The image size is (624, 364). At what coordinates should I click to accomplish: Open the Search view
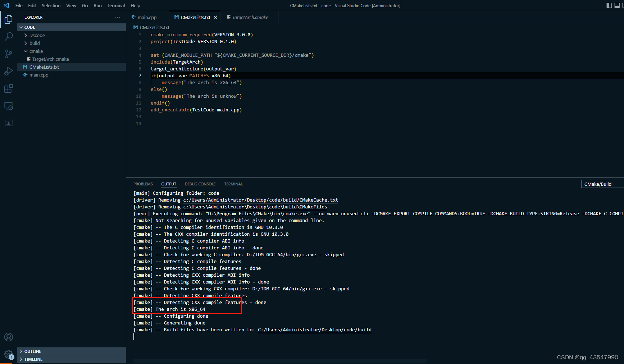(x=8, y=36)
